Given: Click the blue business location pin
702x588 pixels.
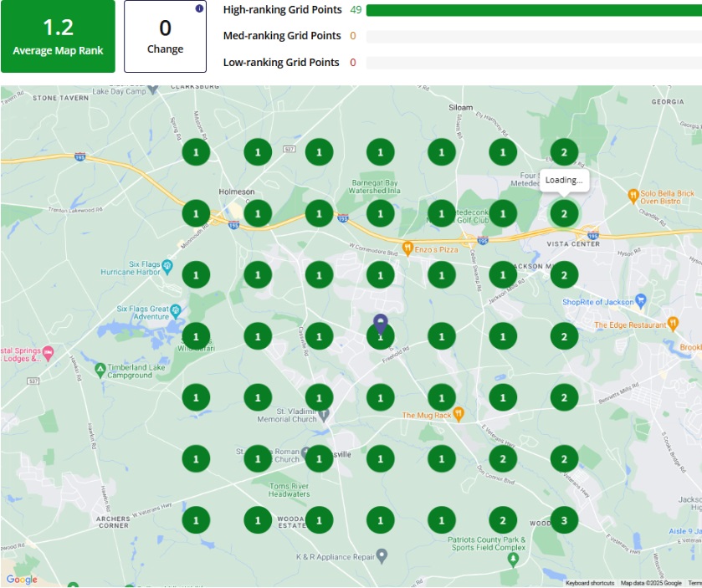Looking at the screenshot, I should [x=381, y=323].
